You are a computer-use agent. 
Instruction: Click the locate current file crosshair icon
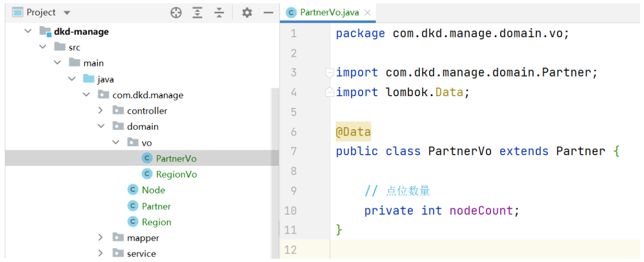coord(176,13)
